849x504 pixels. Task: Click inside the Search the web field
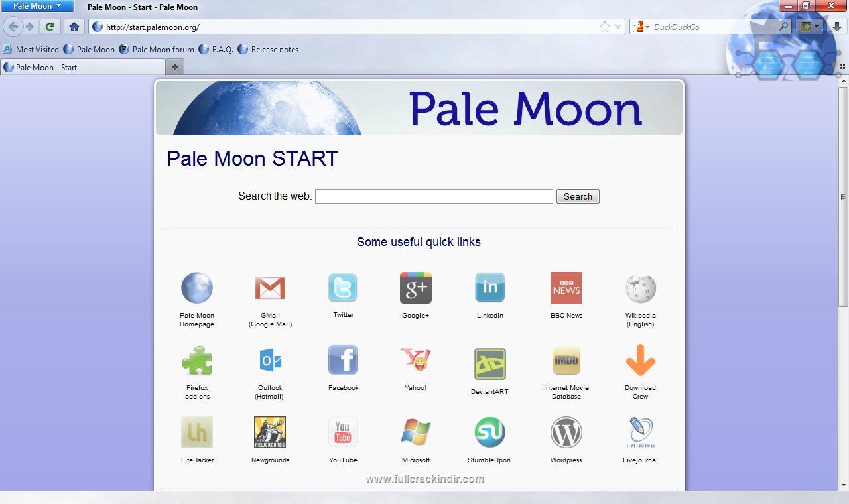click(x=434, y=196)
